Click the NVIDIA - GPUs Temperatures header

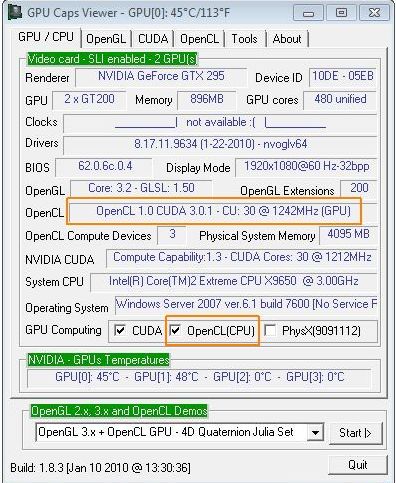[99, 360]
